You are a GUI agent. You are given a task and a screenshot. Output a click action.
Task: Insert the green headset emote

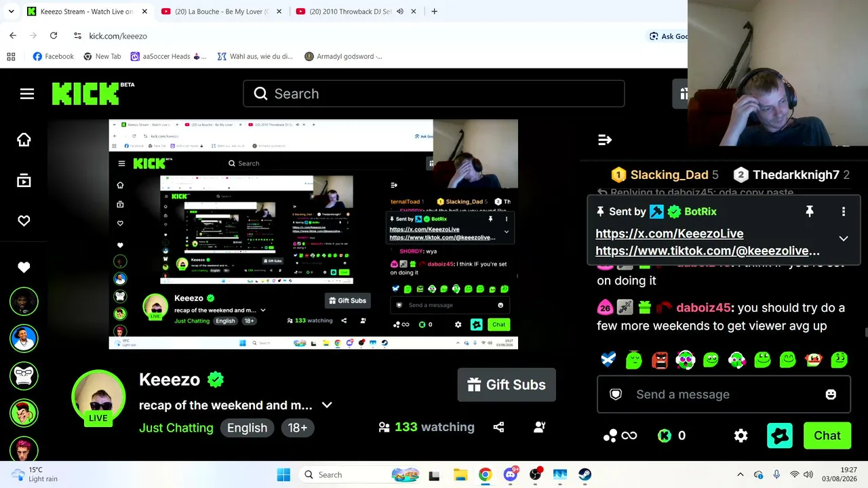736,360
